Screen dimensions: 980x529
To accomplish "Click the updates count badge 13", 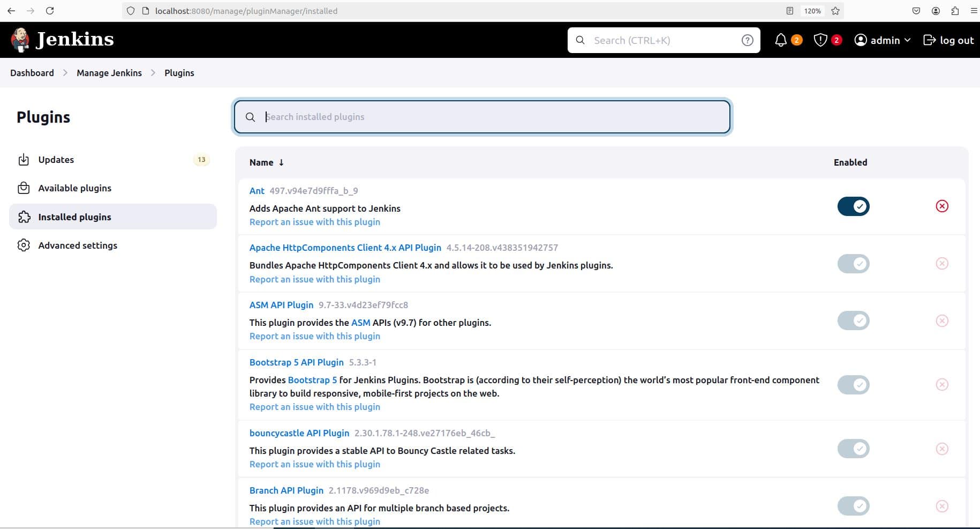I will [x=201, y=160].
